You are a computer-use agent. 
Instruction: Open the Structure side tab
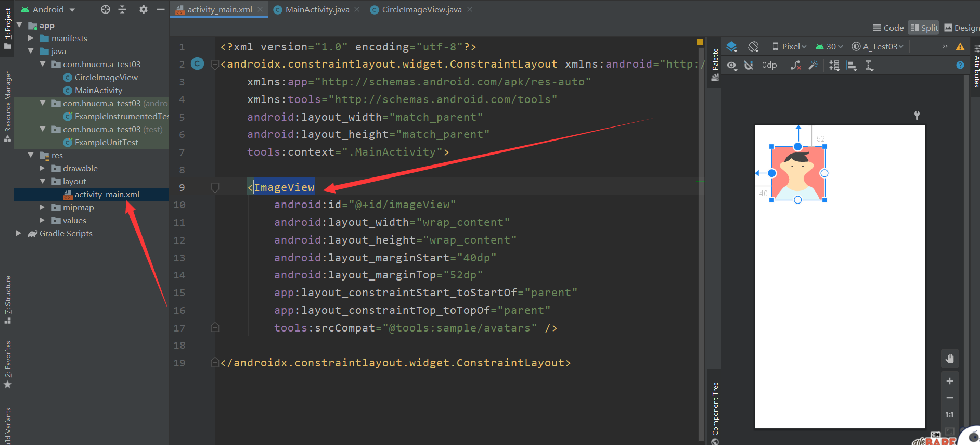click(7, 300)
